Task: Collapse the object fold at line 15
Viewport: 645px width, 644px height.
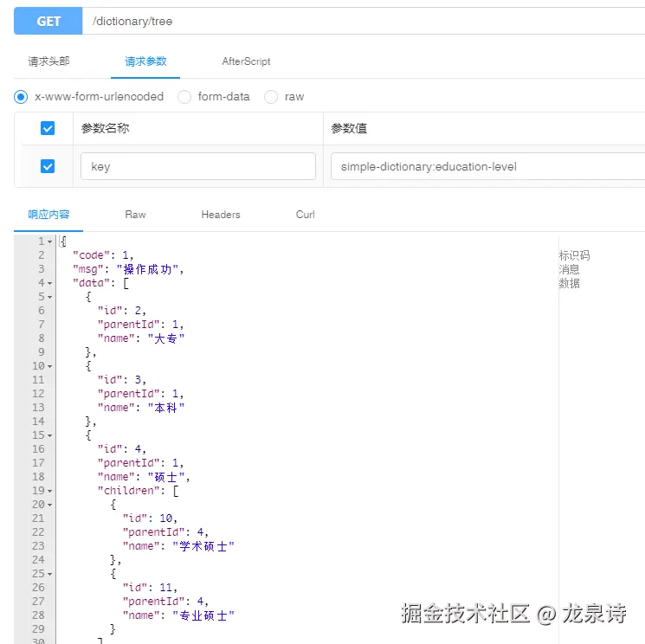Action: tap(49, 435)
